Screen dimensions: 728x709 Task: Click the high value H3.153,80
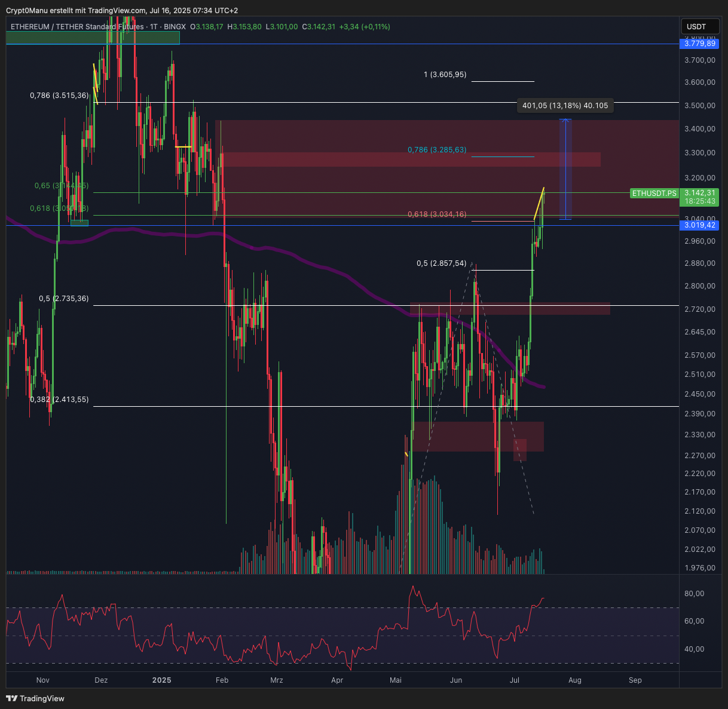[244, 27]
